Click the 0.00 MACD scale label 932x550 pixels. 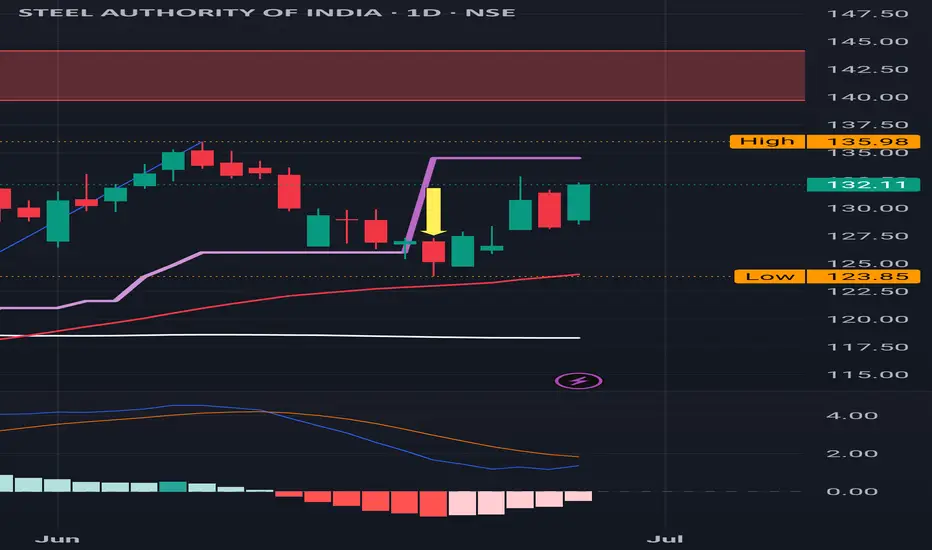pyautogui.click(x=852, y=492)
